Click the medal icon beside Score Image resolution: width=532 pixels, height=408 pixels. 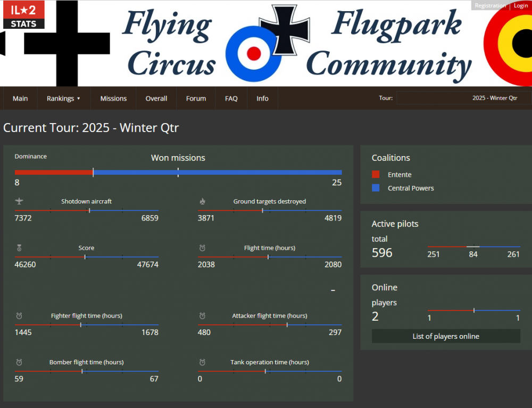click(x=19, y=248)
